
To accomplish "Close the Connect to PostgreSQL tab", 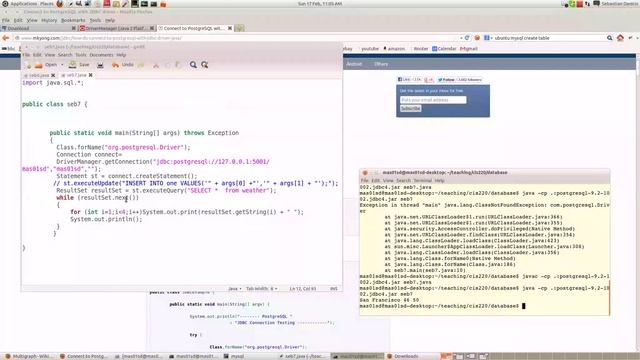I will coord(230,28).
